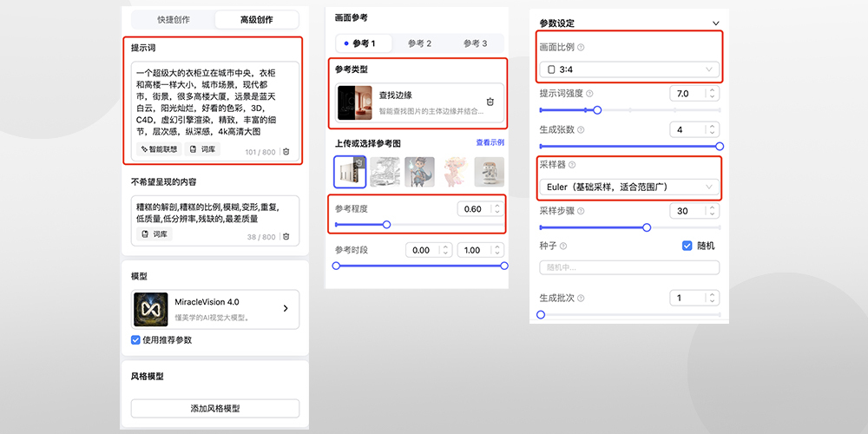Click the 参考程度 value stepper showing 0.60
Screen dimensions: 868x434
pos(481,209)
